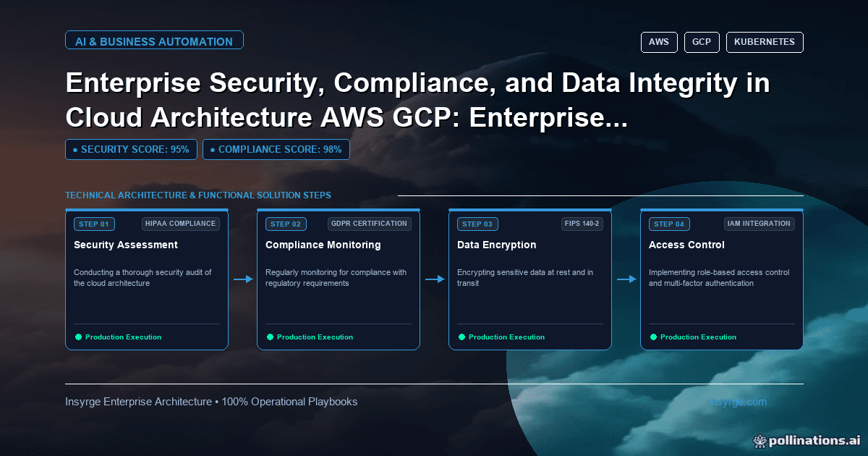Click the IAM Integration tag
Image resolution: width=868 pixels, height=456 pixels.
pos(759,224)
